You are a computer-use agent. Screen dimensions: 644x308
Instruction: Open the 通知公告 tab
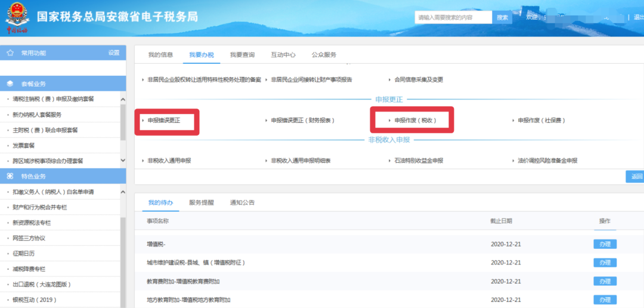[242, 203]
